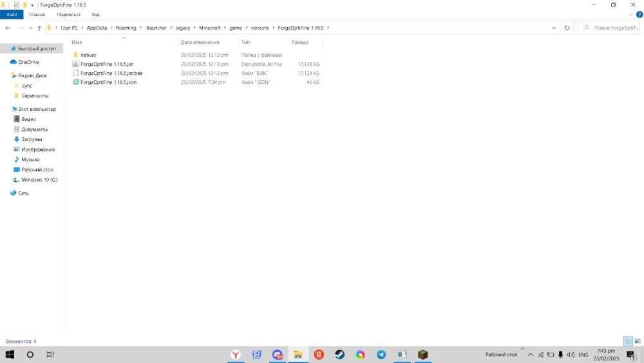The image size is (644, 363).
Task: Open the Файл ribbon tab
Action: [12, 14]
